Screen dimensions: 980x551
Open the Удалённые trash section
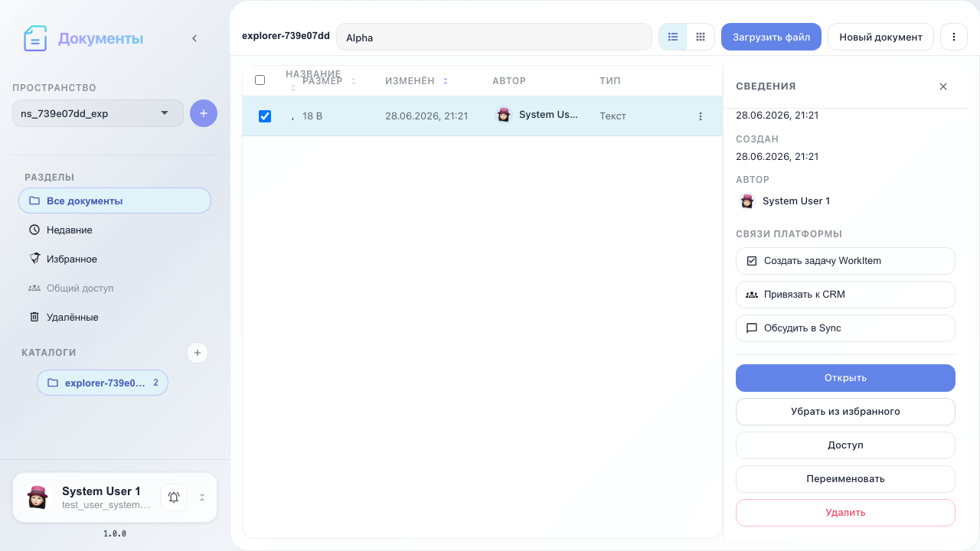[115, 317]
